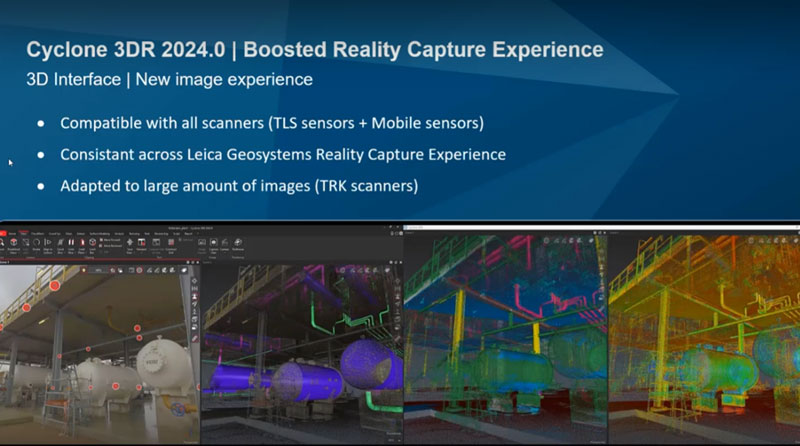This screenshot has width=800, height=446.
Task: Click the Viewport layout icon in the ribbon
Action: point(141,242)
